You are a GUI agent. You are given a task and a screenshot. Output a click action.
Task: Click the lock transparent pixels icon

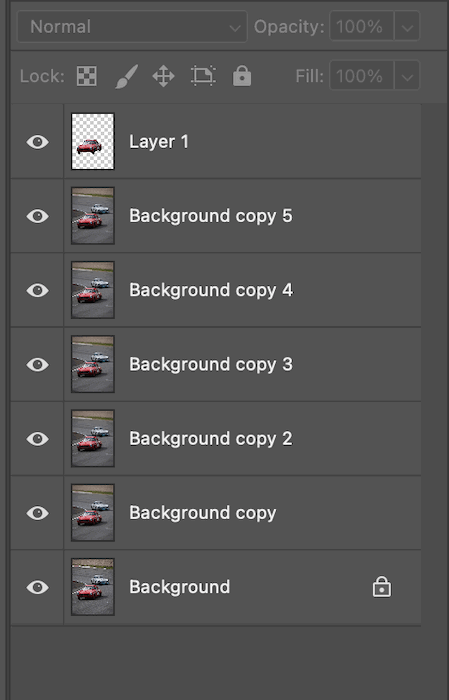tap(87, 76)
